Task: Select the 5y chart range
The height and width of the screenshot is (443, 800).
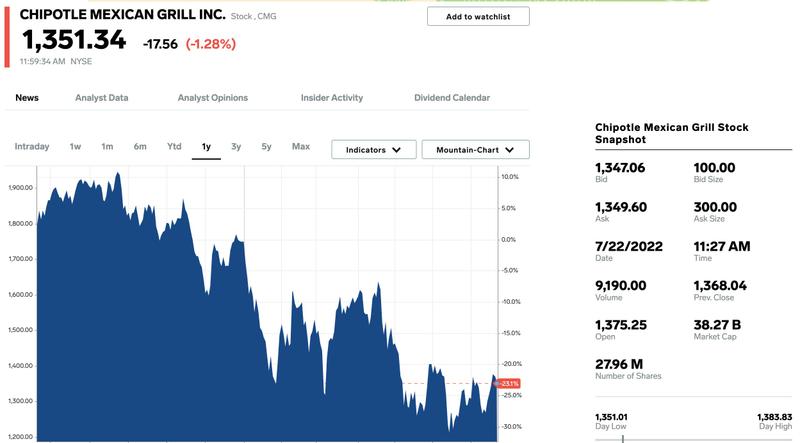Action: coord(266,146)
